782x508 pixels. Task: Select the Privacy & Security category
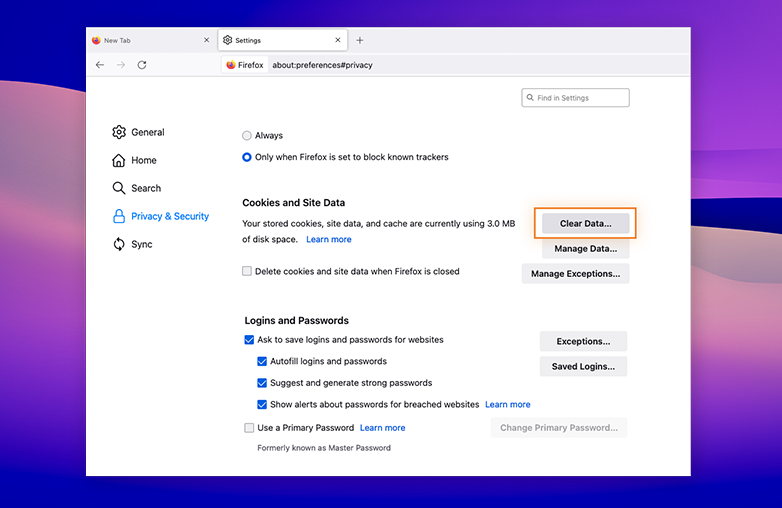pyautogui.click(x=161, y=216)
